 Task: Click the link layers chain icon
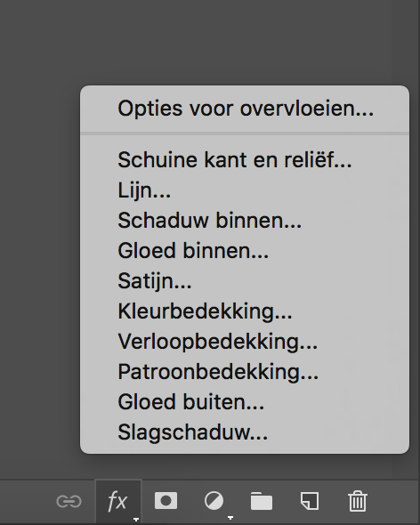tap(69, 501)
